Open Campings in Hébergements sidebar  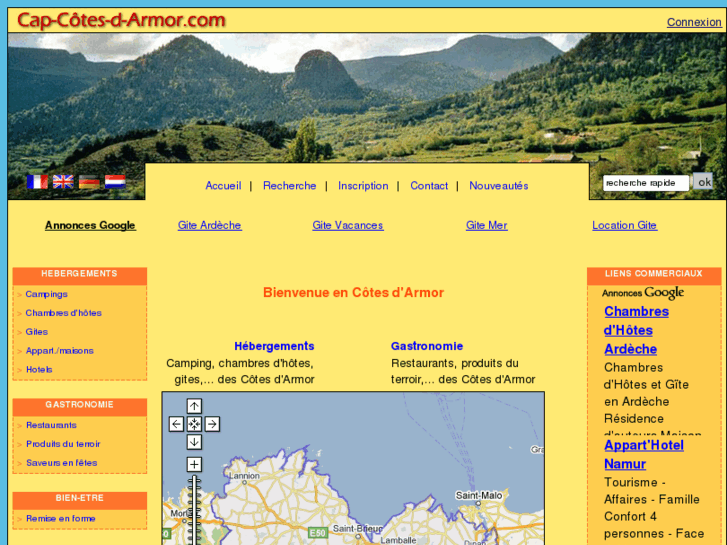[x=46, y=294]
